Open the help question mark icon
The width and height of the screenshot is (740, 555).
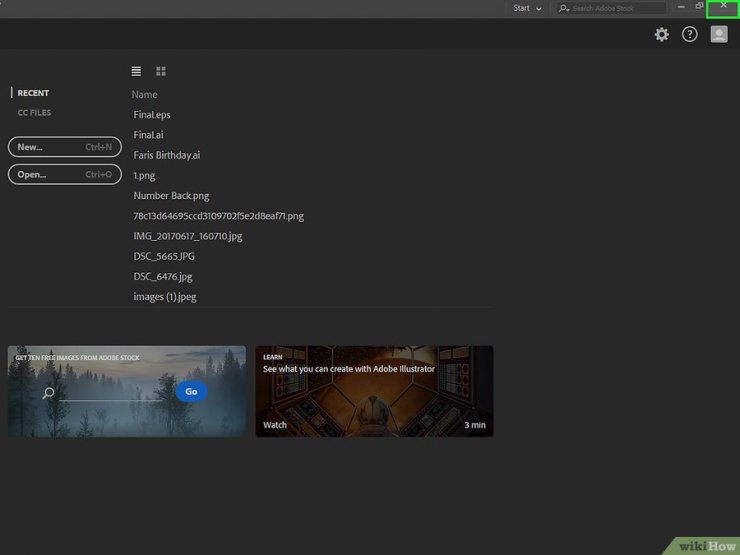690,34
